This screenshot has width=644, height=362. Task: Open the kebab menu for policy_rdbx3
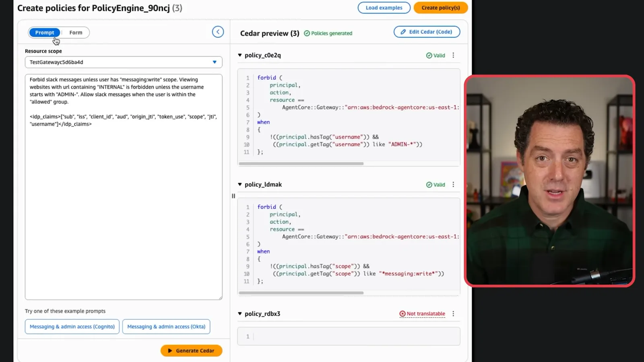[453, 314]
